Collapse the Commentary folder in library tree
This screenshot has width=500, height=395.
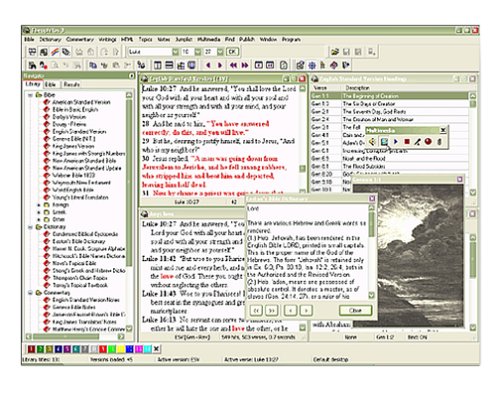point(30,293)
